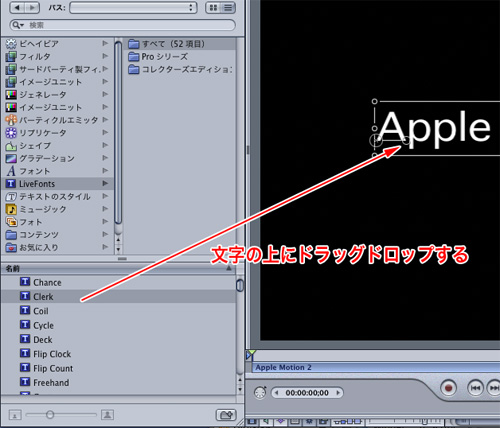Increase the timecode with its right arrow
This screenshot has height=428, width=500.
pos(338,393)
